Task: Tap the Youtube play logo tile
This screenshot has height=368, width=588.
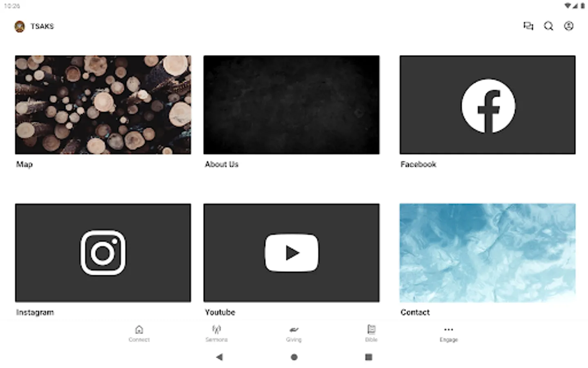Action: tap(292, 253)
